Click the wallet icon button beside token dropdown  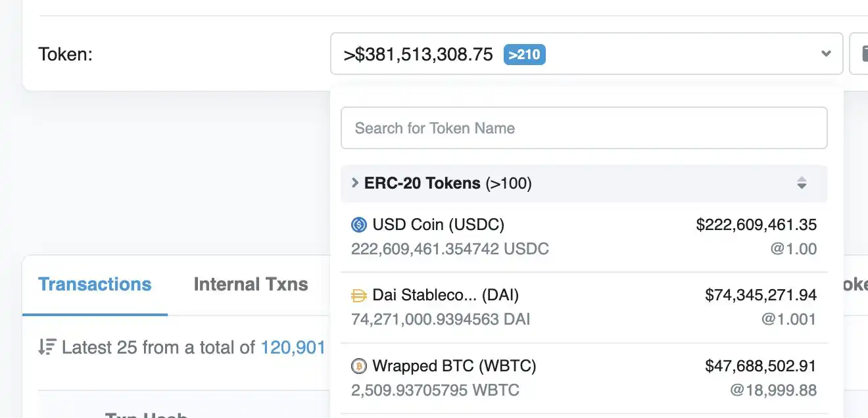[859, 54]
